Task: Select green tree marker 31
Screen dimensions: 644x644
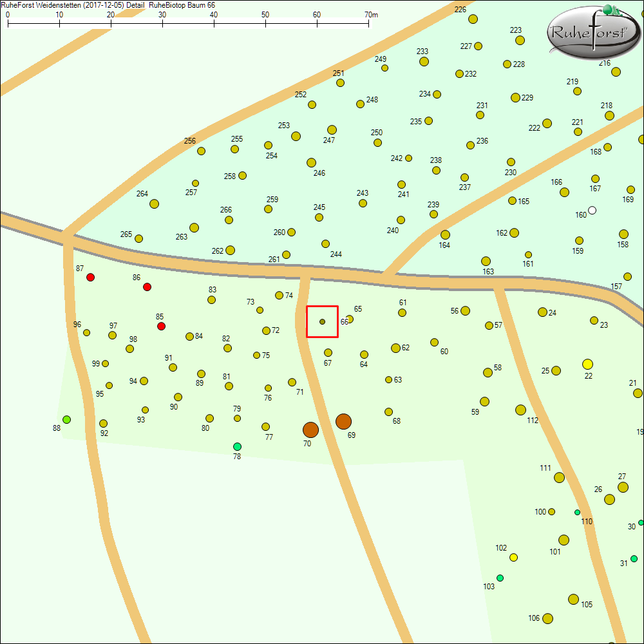Action: point(634,558)
